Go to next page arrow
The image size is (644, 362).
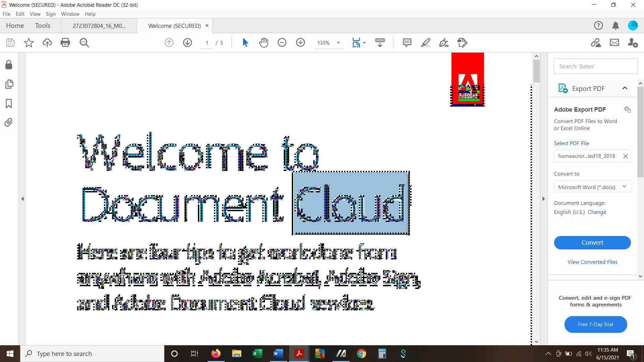(x=187, y=43)
